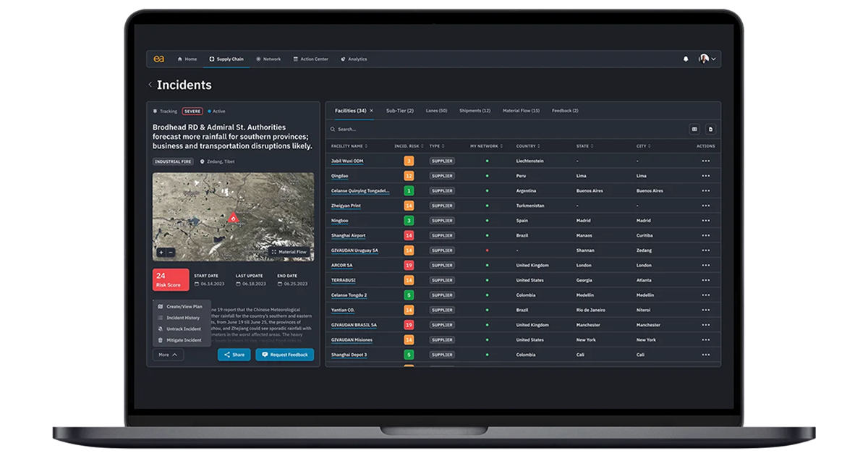
Task: Collapse the More menu
Action: (x=168, y=355)
